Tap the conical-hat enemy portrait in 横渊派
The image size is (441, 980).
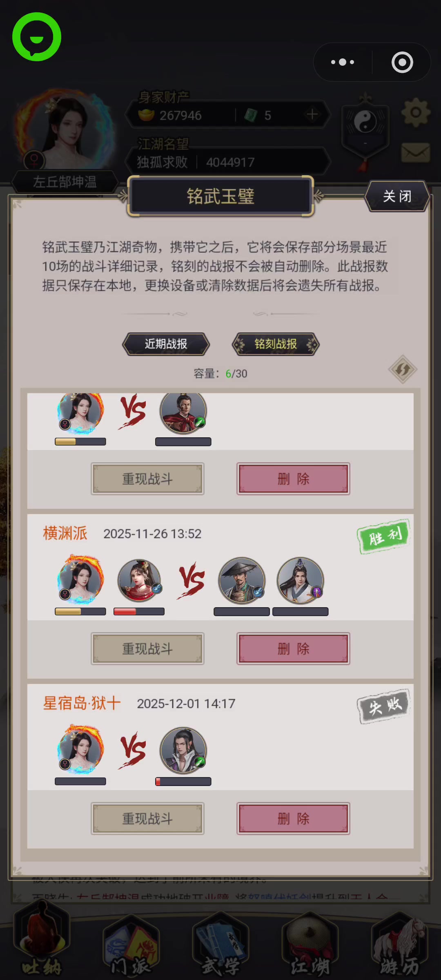[x=242, y=580]
